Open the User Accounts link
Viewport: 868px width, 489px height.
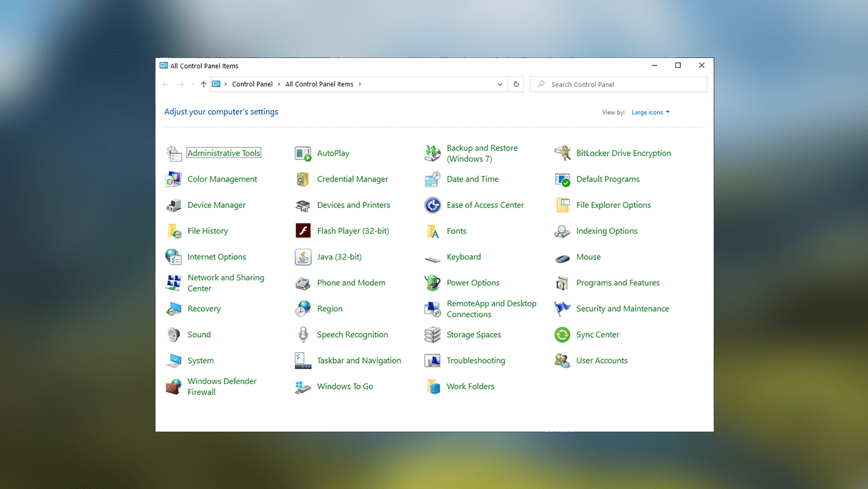tap(602, 361)
